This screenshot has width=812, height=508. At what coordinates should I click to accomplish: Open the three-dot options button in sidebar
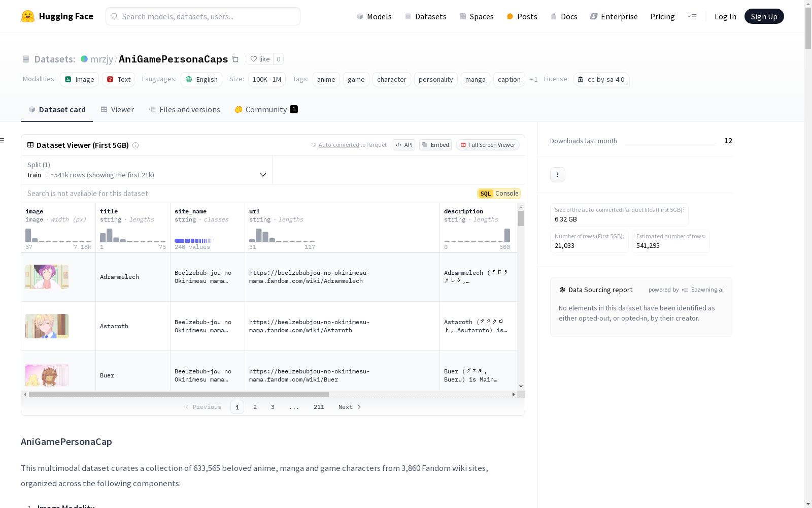point(558,175)
